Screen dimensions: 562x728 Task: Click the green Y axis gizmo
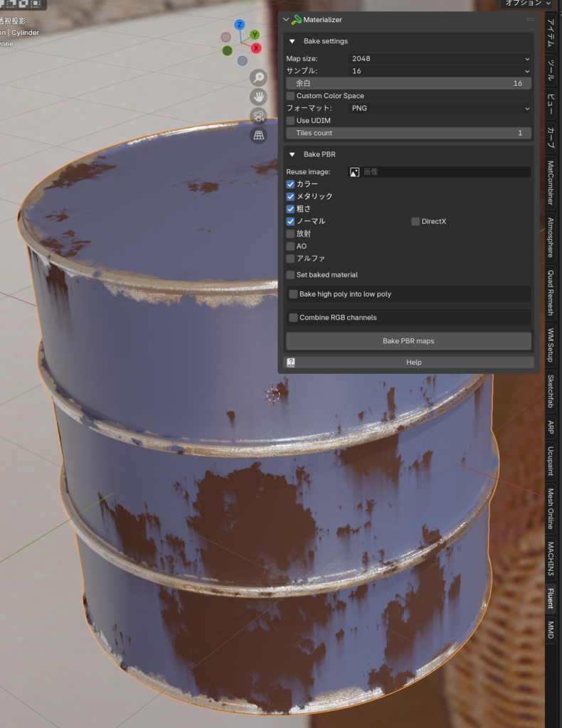[254, 35]
